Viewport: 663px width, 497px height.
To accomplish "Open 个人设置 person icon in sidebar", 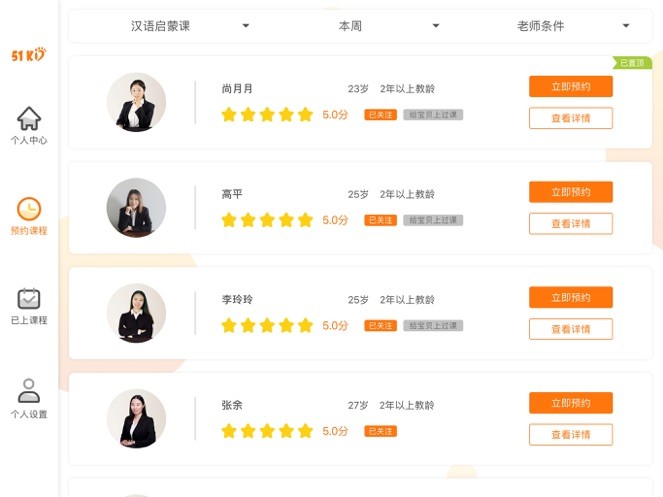I will [29, 390].
